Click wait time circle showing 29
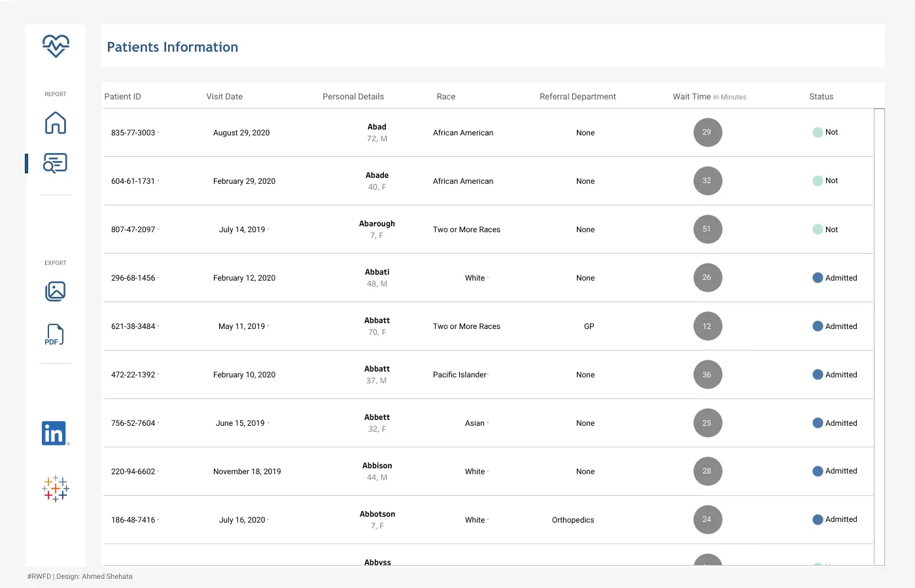 (707, 132)
